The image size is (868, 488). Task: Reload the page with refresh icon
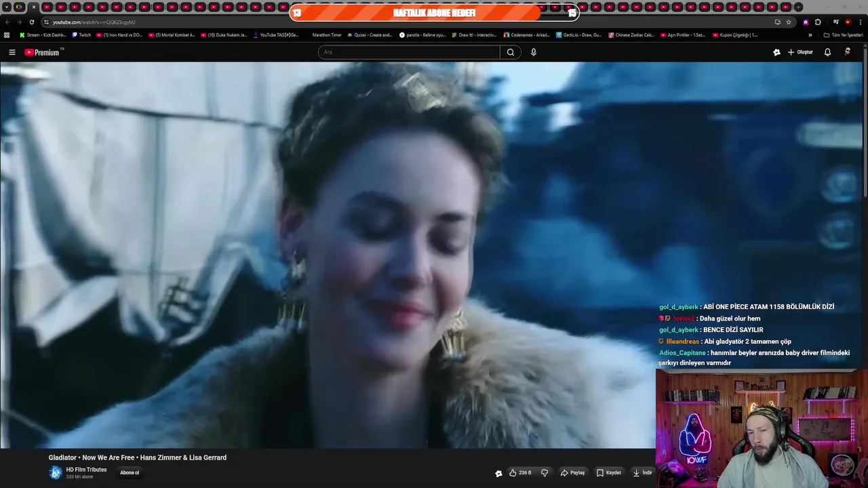pos(31,22)
